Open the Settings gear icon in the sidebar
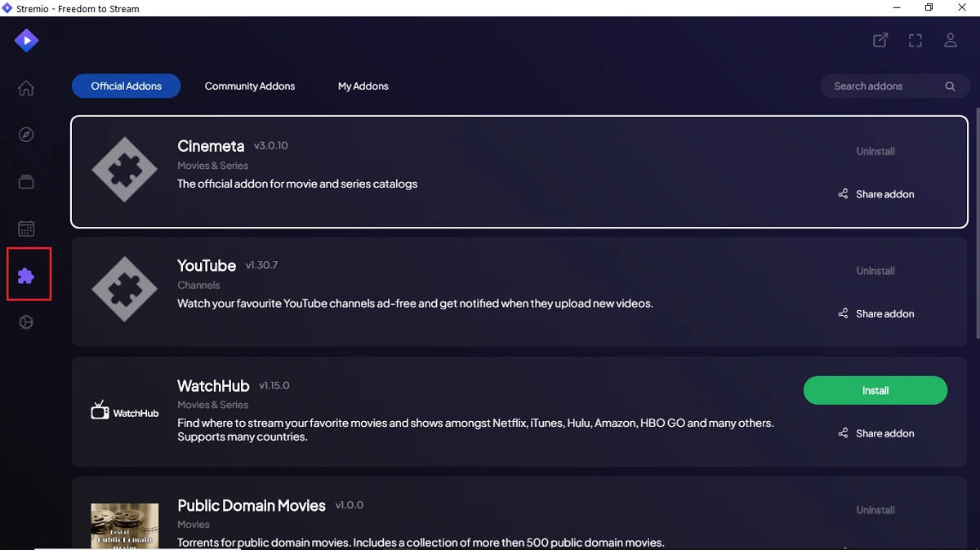980x550 pixels. tap(26, 322)
